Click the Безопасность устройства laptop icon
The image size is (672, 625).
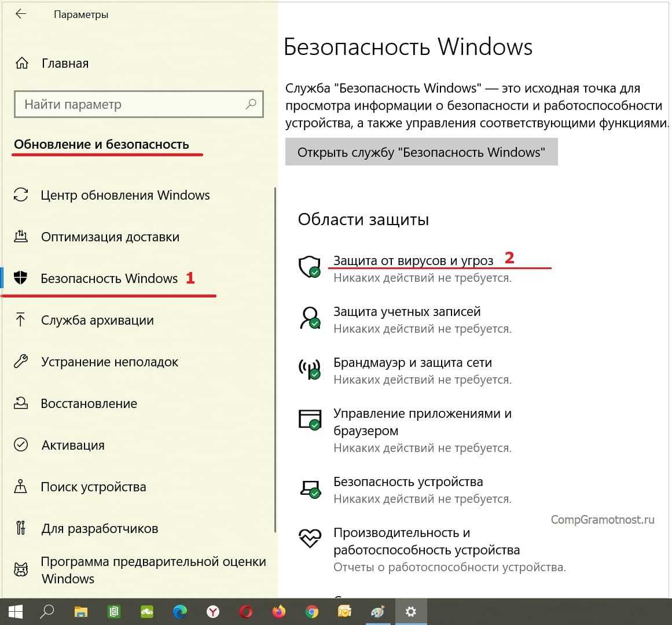click(x=310, y=488)
